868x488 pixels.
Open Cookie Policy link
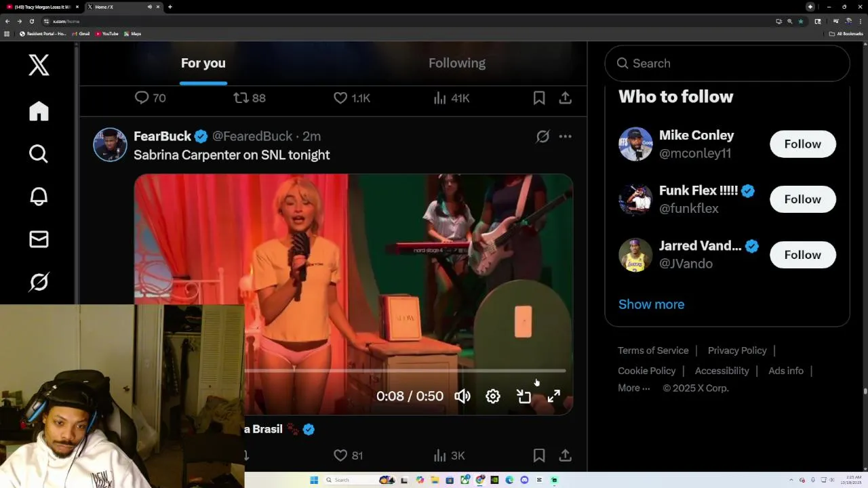[x=647, y=371]
